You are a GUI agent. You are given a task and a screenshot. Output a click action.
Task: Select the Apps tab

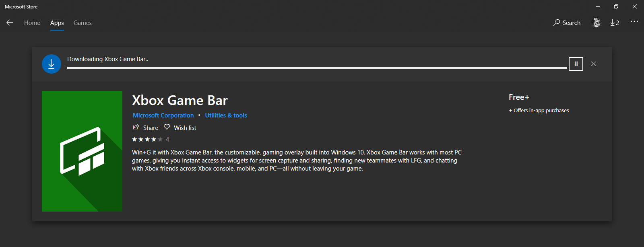(x=57, y=23)
